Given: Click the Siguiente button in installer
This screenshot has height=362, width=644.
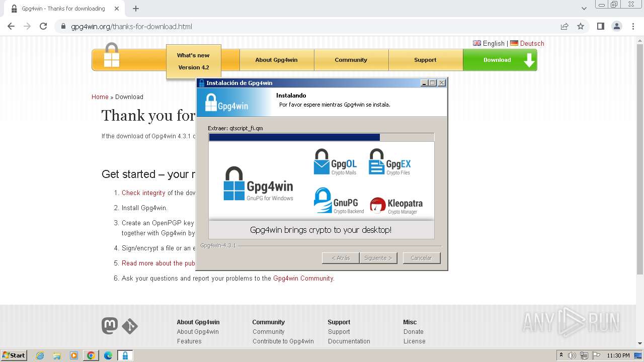Looking at the screenshot, I should pos(378,258).
